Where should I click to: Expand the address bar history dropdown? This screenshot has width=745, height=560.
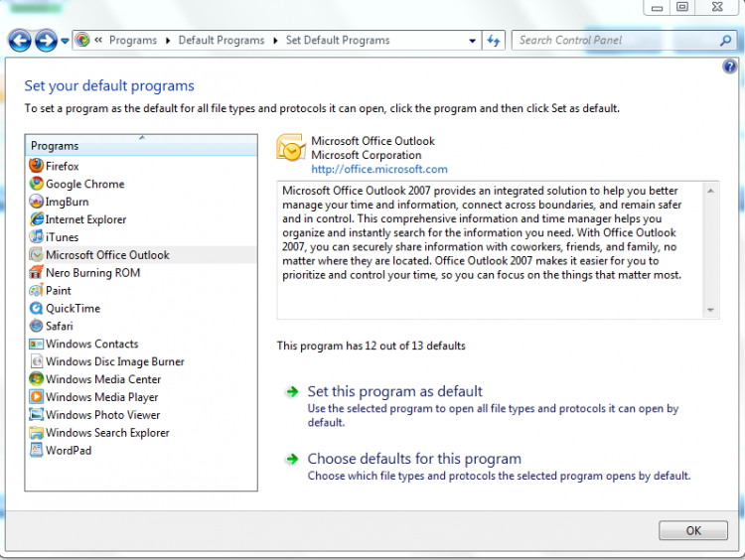point(472,41)
